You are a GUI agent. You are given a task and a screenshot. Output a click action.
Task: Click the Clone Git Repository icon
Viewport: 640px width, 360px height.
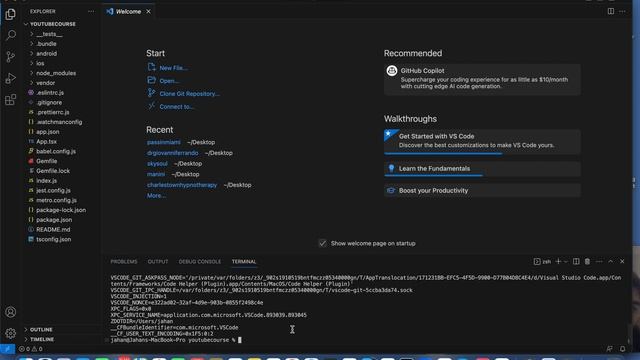click(x=151, y=93)
